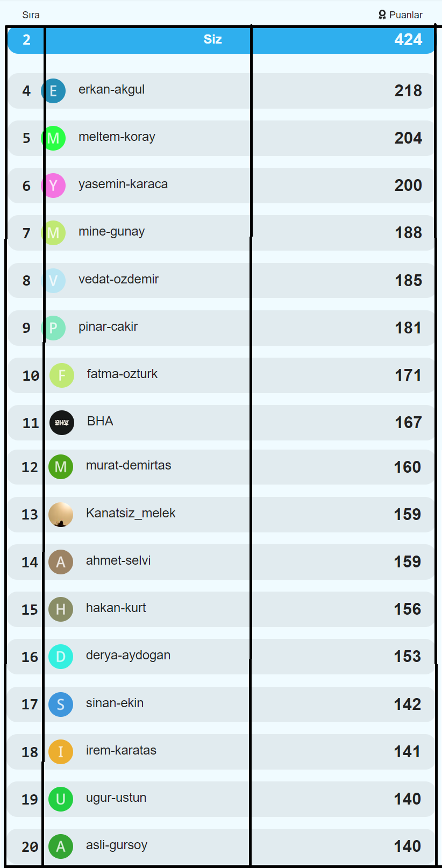Click the Puanlar medal icon
Screen dimensions: 442x868
382,15
